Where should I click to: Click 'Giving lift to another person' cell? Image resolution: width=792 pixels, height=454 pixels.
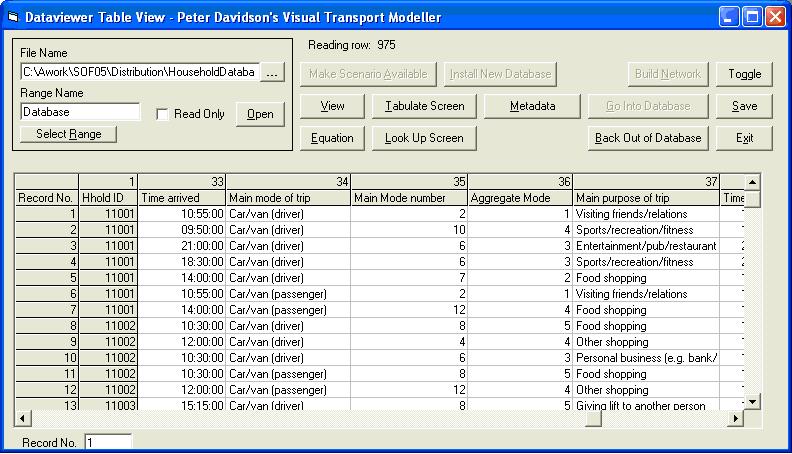click(x=646, y=405)
